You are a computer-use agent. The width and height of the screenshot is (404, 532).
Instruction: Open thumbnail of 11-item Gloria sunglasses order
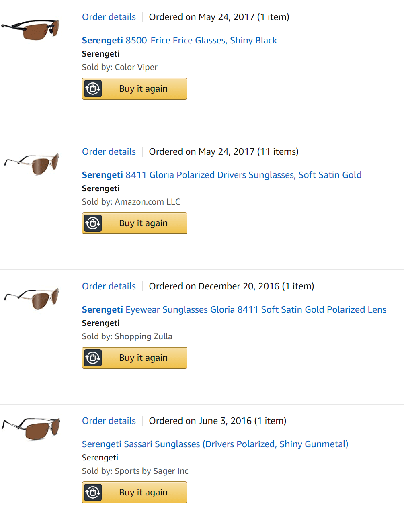point(32,164)
